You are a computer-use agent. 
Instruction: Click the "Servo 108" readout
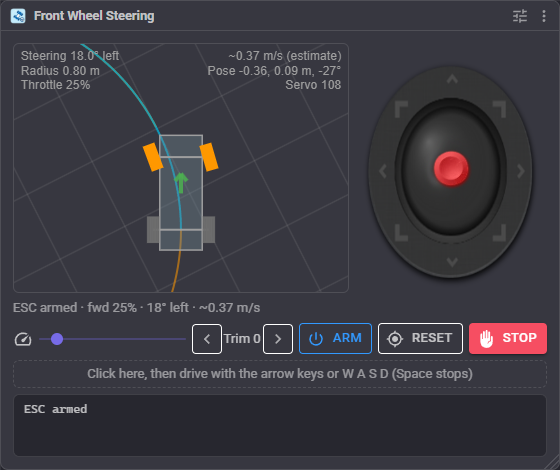[x=313, y=85]
